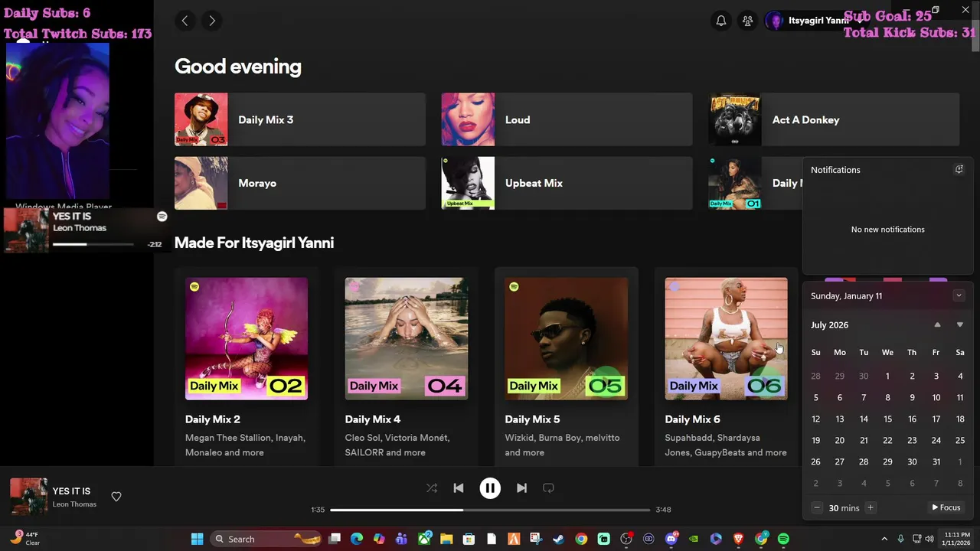980x551 pixels.
Task: Open the Act A Donkey shortcut
Action: (833, 119)
